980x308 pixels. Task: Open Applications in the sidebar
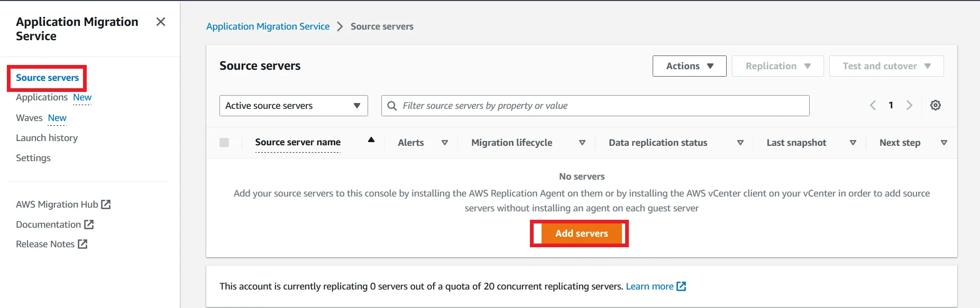tap(42, 97)
